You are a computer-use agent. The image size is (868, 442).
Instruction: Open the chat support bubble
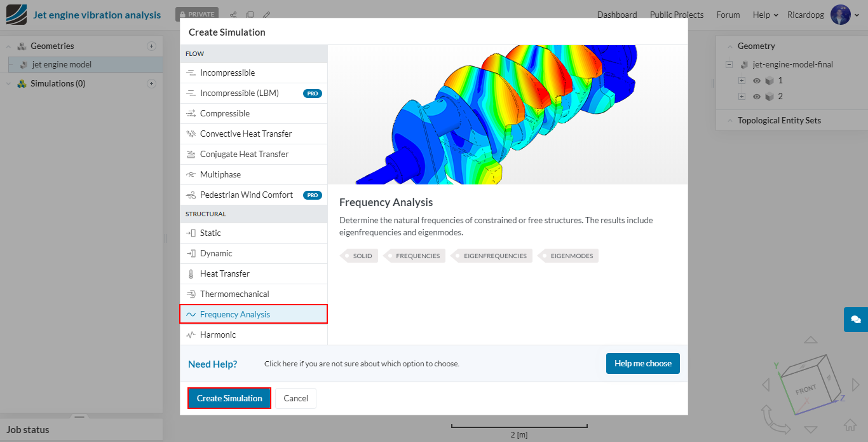click(x=855, y=319)
